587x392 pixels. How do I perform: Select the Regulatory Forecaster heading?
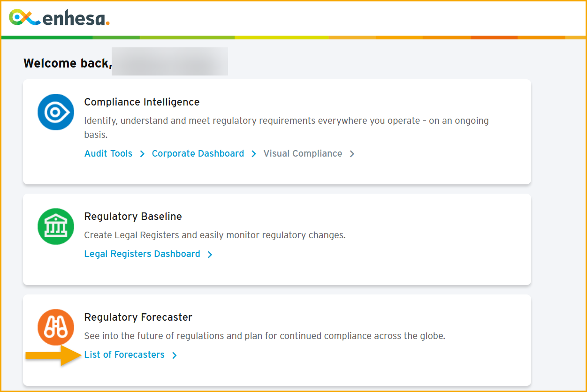tap(138, 317)
